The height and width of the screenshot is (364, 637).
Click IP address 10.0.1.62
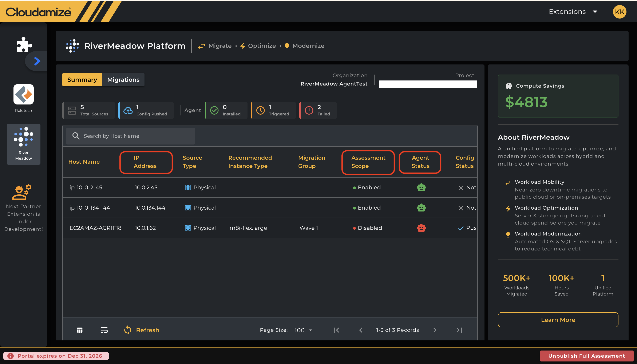(x=145, y=228)
